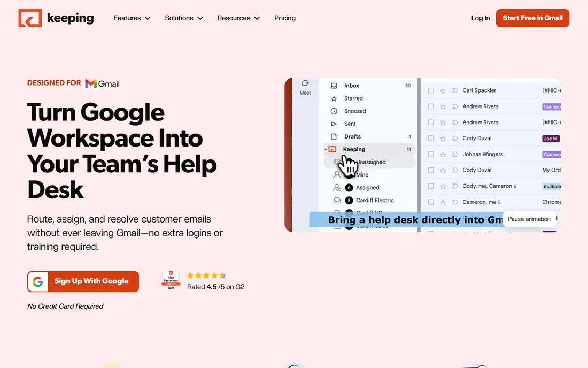
Task: Open the Features dropdown menu
Action: point(132,18)
